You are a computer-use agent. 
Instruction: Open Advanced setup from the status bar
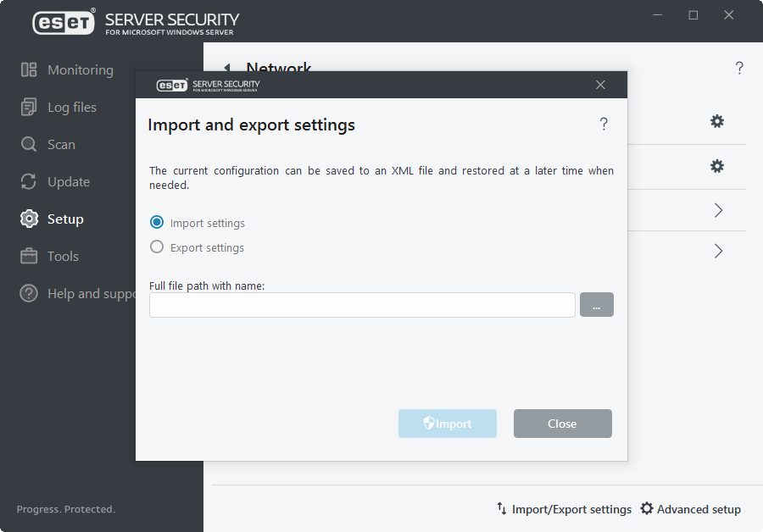pyautogui.click(x=691, y=508)
